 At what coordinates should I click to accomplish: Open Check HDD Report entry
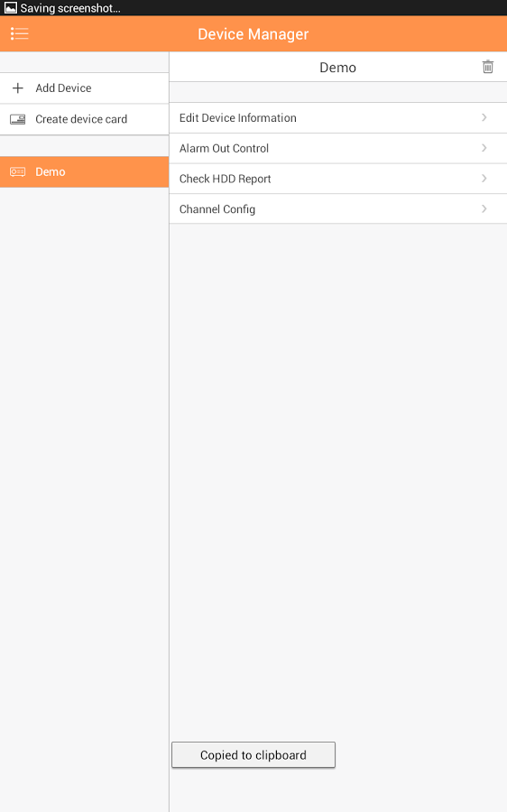coord(338,180)
